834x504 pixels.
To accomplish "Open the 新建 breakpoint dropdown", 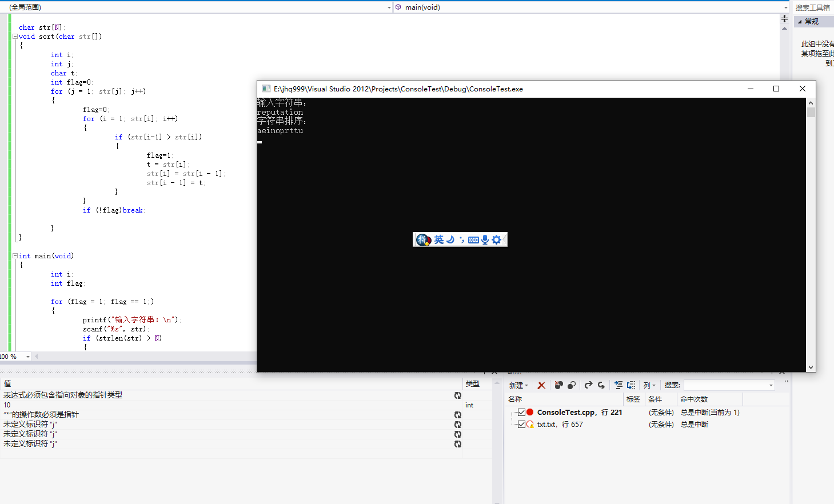I will [518, 385].
